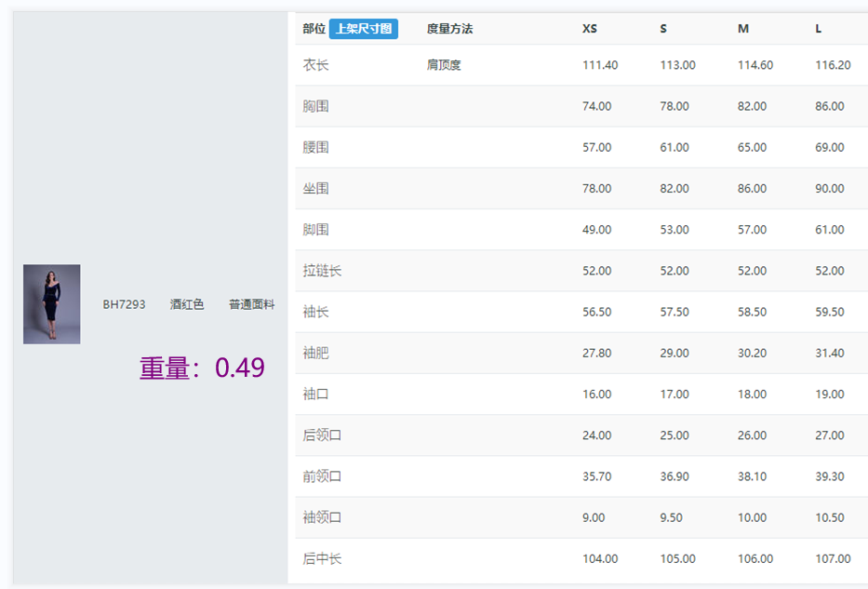Image resolution: width=868 pixels, height=589 pixels.
Task: Click the 前领口 XS value 35.70
Action: [596, 476]
